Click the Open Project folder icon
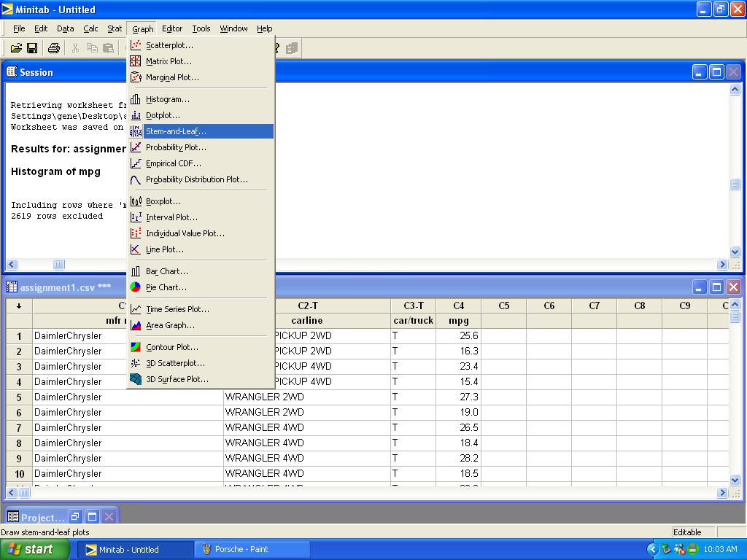This screenshot has width=747, height=560. point(16,48)
